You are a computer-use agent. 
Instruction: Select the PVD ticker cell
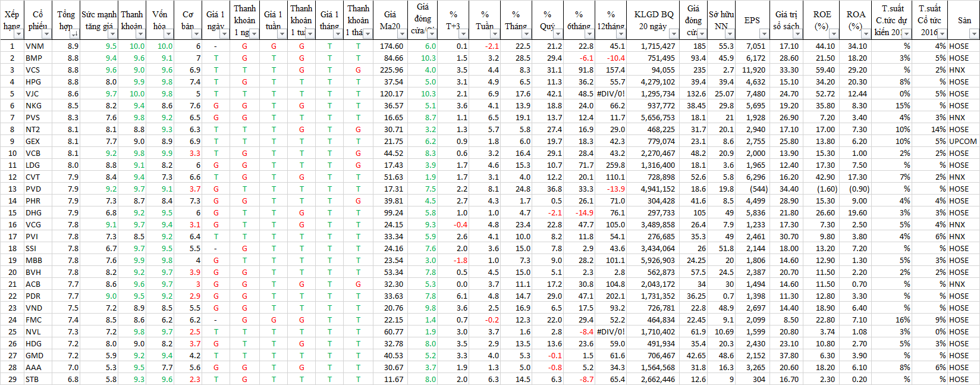(39, 189)
